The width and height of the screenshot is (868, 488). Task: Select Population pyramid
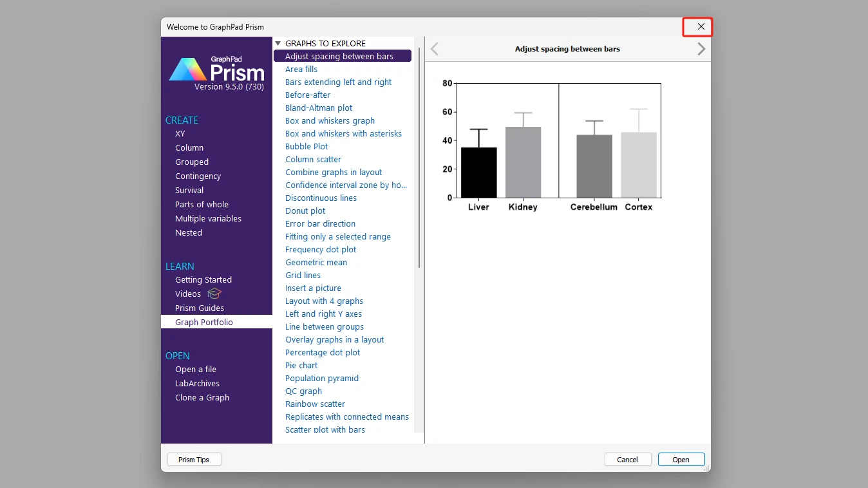click(x=322, y=378)
